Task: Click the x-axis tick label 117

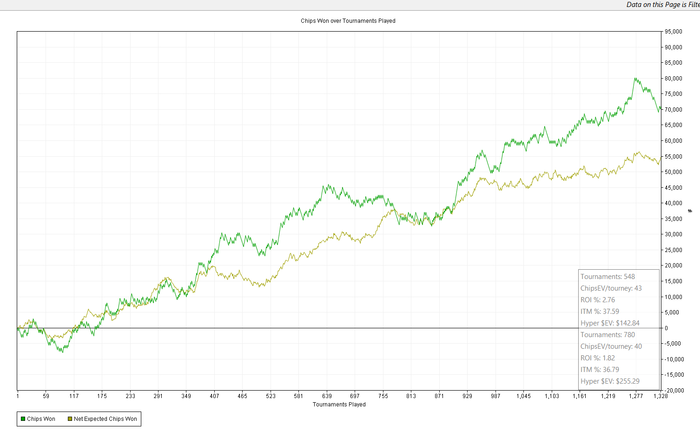Action: click(74, 396)
